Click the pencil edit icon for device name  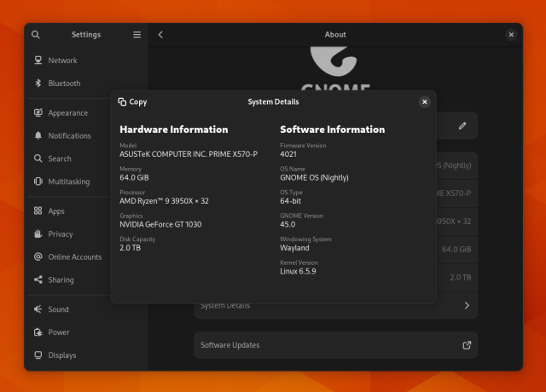pos(462,126)
